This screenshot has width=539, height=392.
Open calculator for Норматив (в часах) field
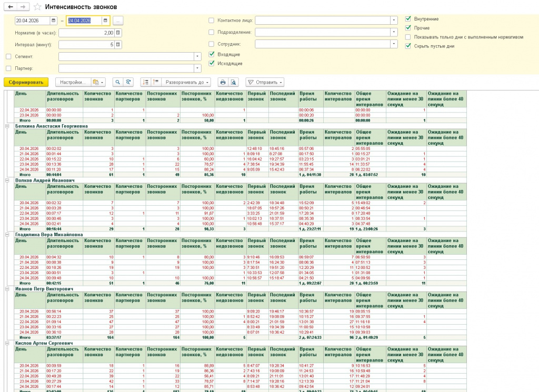coord(118,33)
